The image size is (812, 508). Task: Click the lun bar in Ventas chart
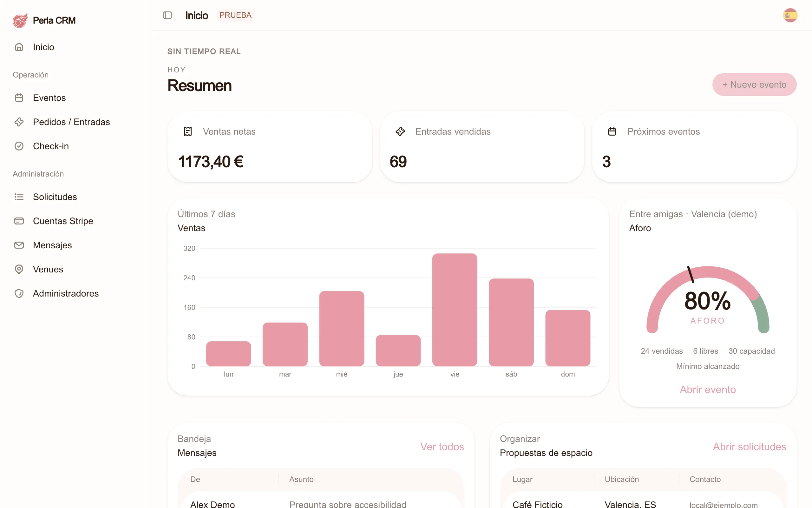pos(228,354)
